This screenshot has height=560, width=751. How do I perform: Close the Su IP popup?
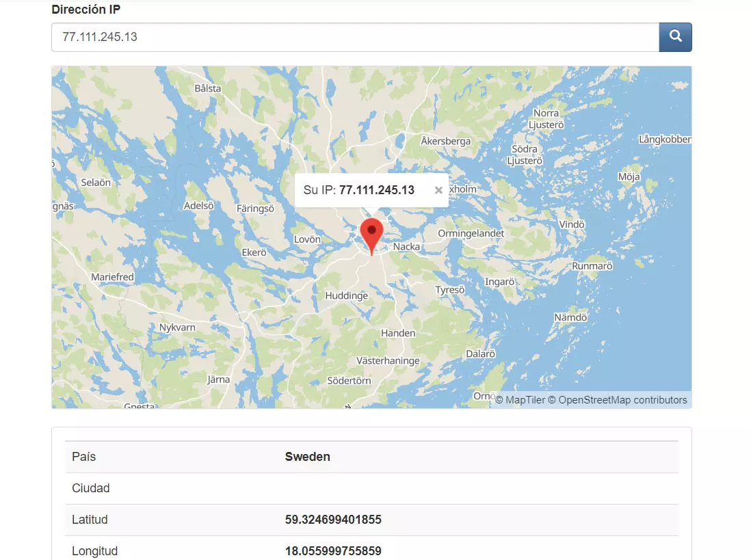click(438, 190)
